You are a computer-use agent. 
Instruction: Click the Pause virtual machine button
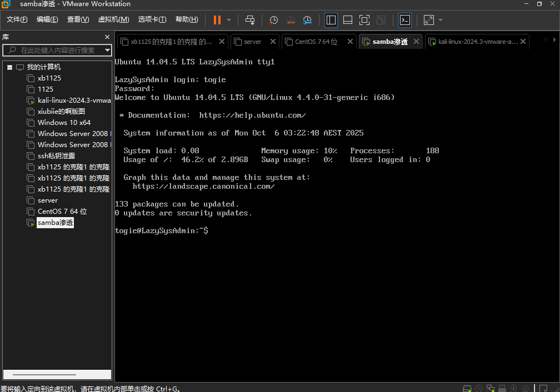[217, 20]
